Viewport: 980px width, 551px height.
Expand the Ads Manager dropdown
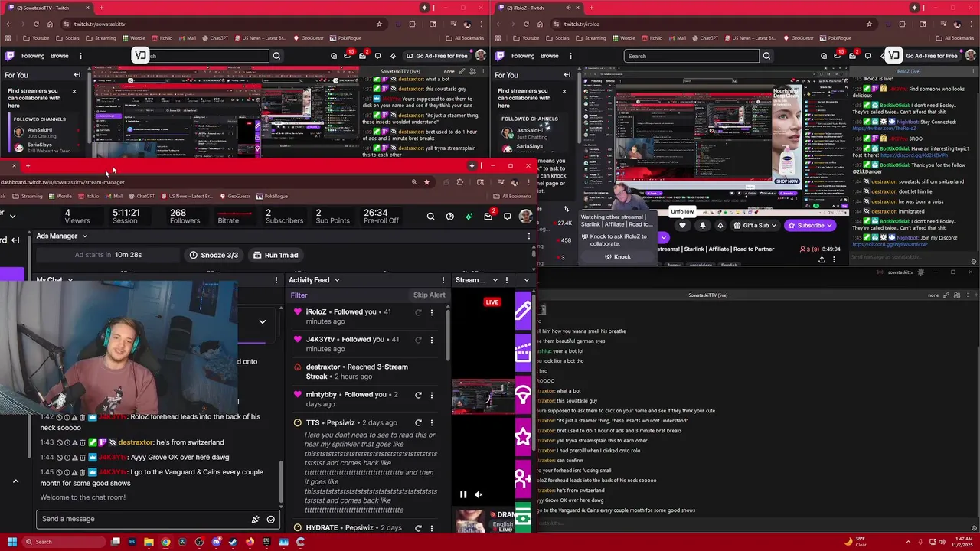click(84, 236)
